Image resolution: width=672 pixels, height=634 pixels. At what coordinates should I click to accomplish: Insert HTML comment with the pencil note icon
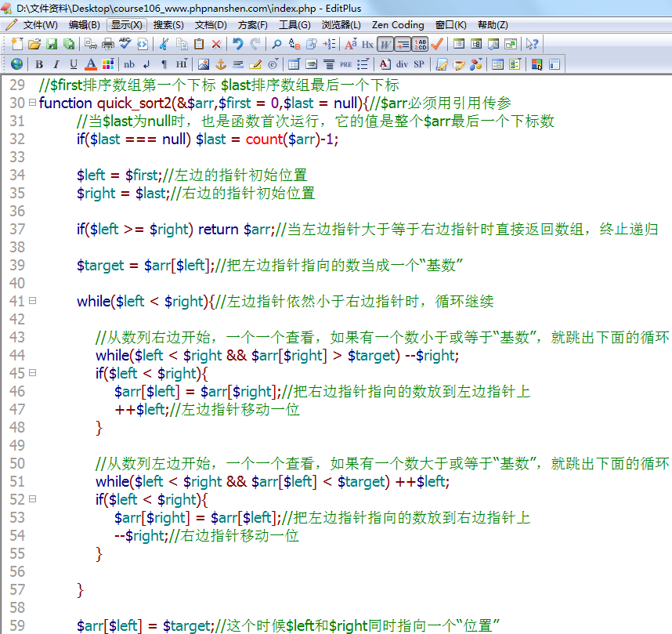pyautogui.click(x=255, y=64)
